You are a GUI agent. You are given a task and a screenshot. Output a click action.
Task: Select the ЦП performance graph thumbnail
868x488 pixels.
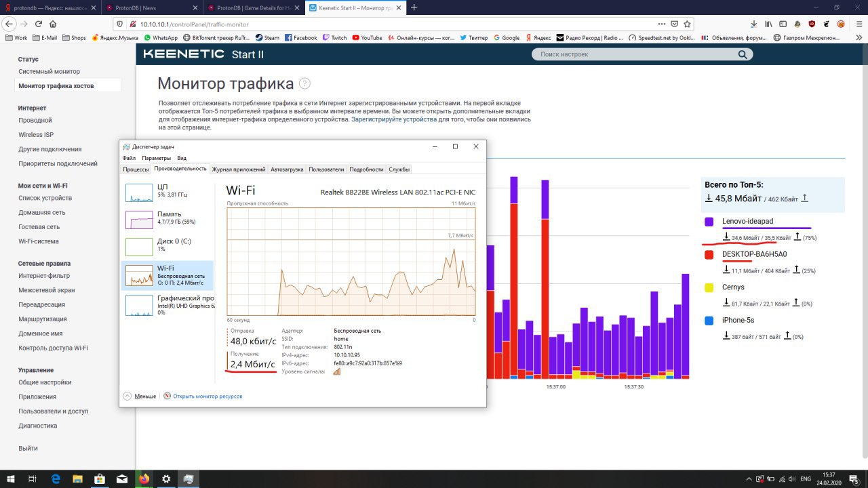[x=139, y=192]
